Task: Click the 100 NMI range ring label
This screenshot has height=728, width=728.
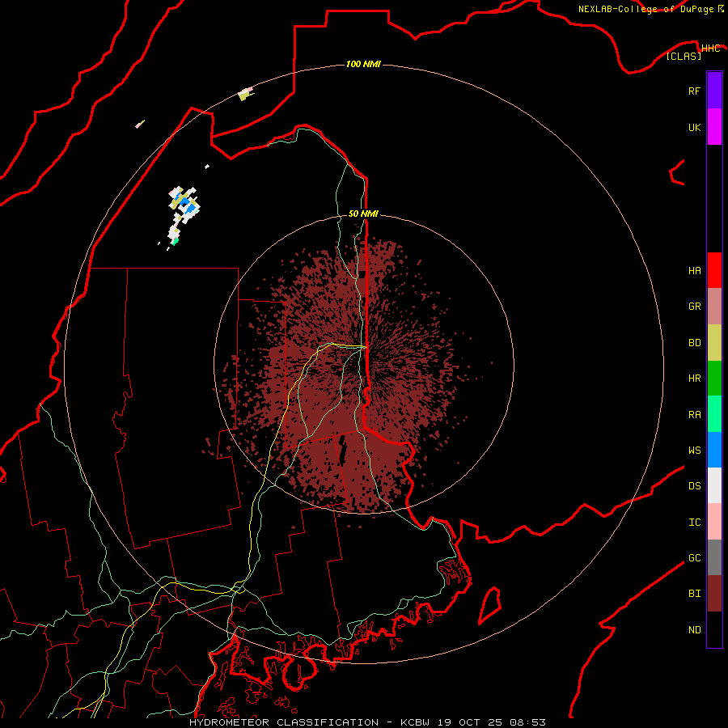Action: (x=363, y=64)
